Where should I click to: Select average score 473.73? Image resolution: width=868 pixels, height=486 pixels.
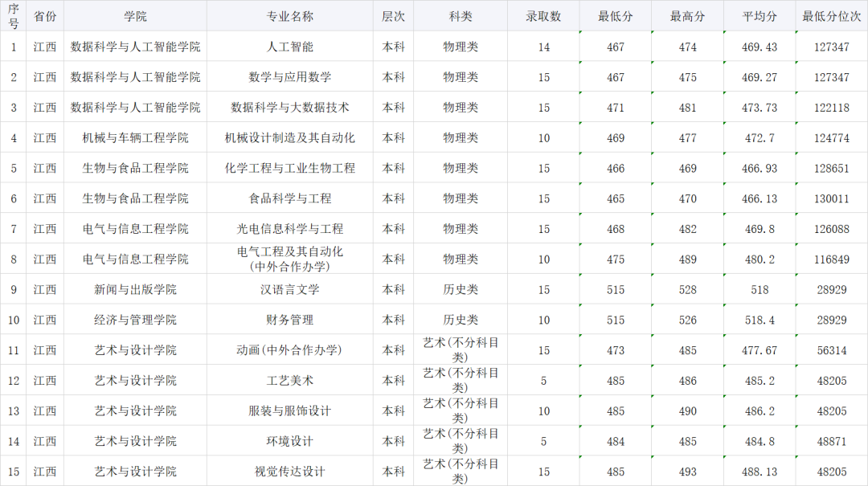point(759,108)
